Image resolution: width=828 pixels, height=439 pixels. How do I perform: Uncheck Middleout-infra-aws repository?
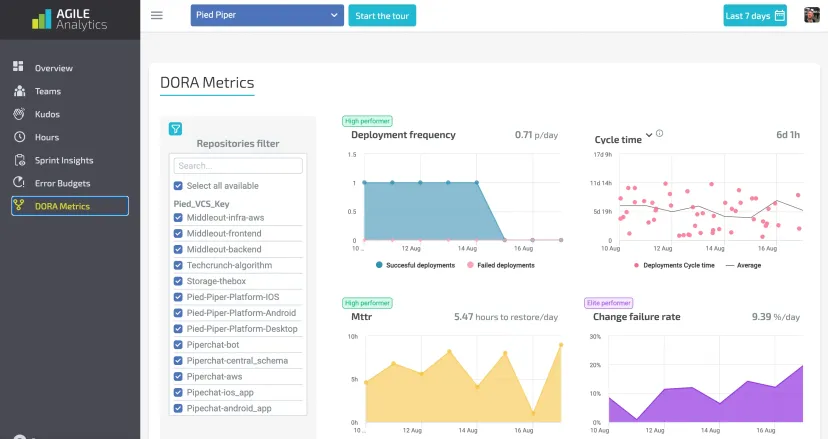pos(178,218)
